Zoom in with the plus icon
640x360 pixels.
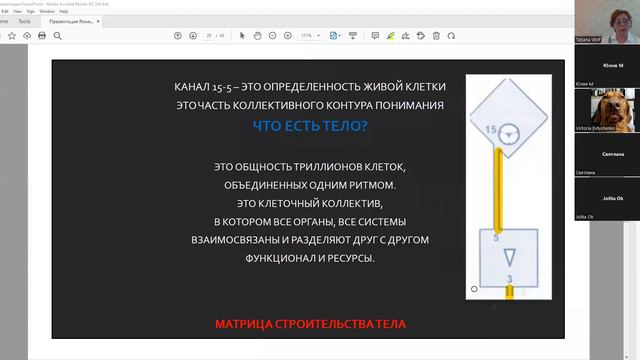(x=288, y=36)
